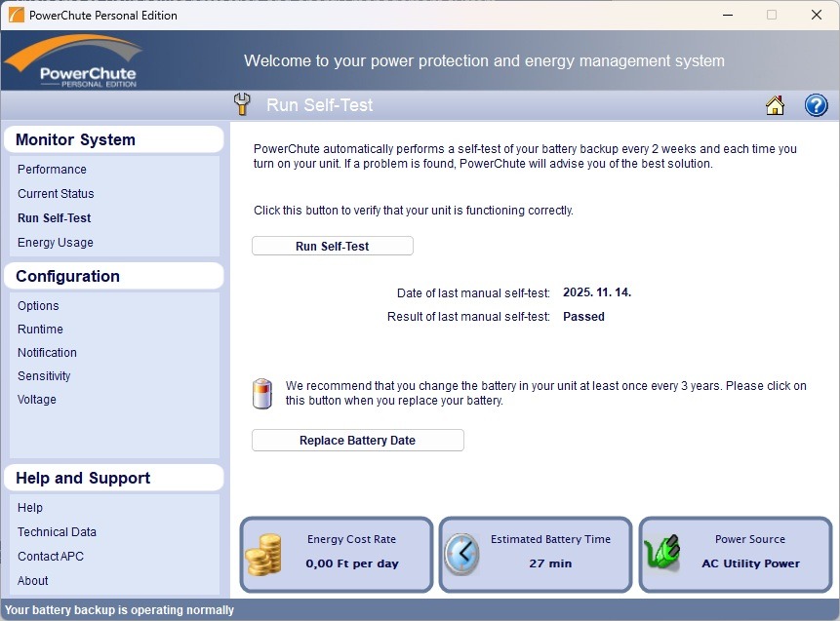
Task: Click the date value 2025. 11. 14.
Action: point(597,292)
